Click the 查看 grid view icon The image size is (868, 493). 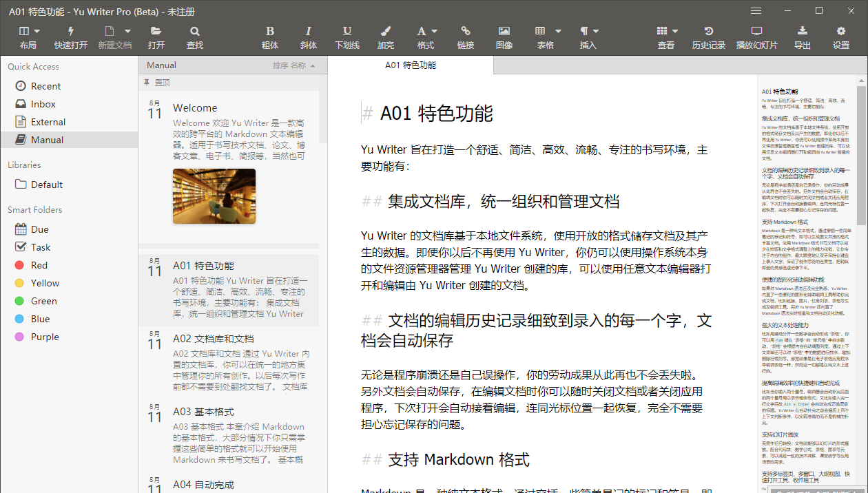tap(662, 31)
